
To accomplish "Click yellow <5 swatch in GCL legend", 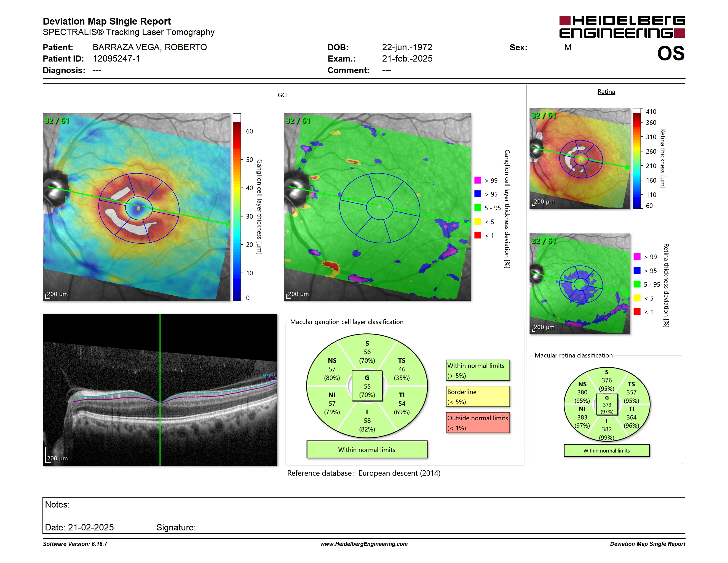I will (x=478, y=221).
